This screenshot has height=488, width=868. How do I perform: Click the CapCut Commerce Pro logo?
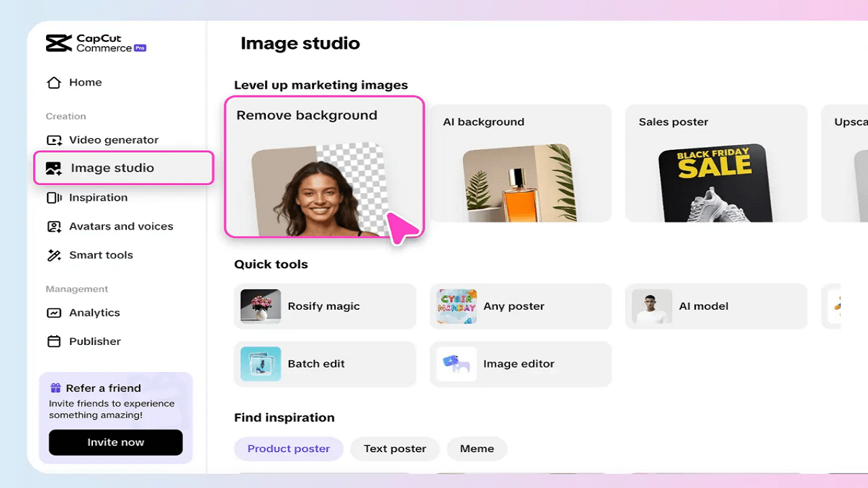[x=95, y=43]
